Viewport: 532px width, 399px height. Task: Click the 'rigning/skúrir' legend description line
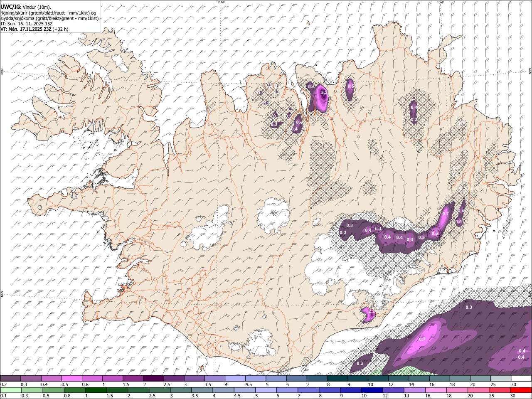pyautogui.click(x=48, y=13)
